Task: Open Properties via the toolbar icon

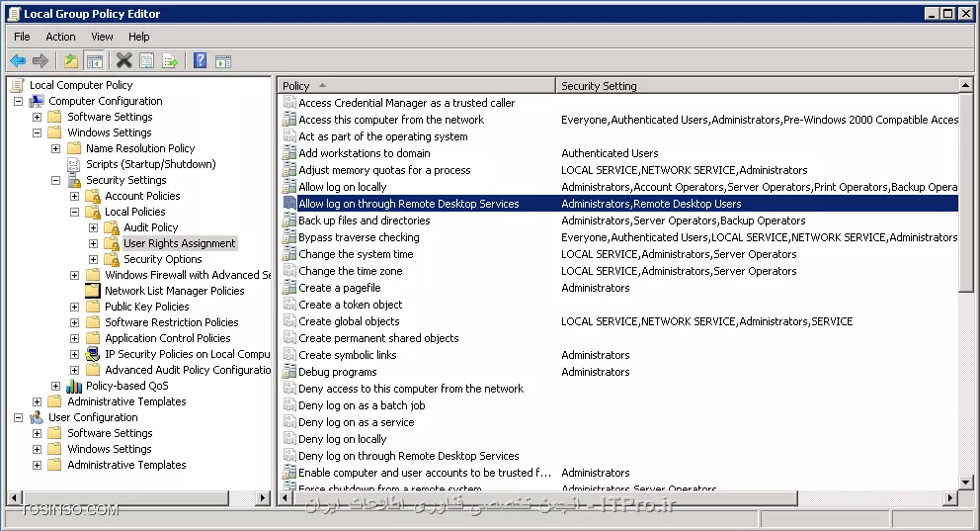Action: [147, 60]
